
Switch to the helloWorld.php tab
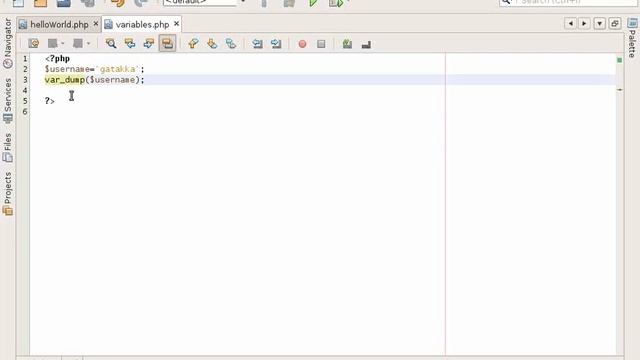pos(59,24)
